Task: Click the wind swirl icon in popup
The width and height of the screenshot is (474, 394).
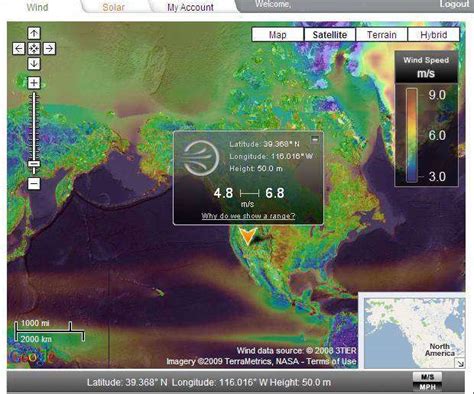Action: [x=201, y=158]
